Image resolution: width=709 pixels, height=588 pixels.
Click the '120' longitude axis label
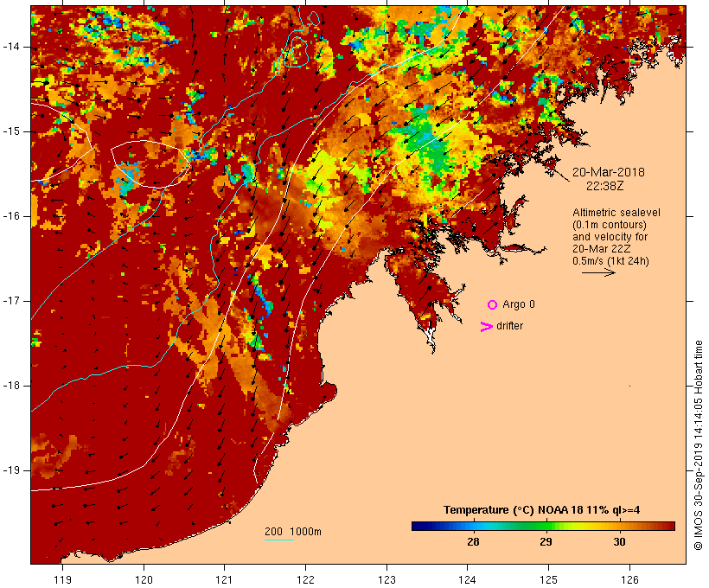click(x=144, y=579)
